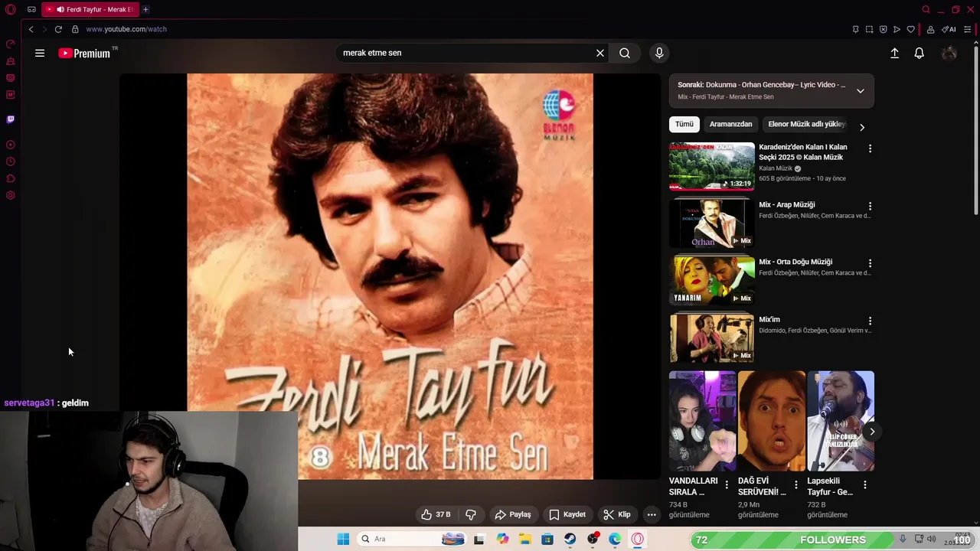Like the video with 37 B

(435, 514)
